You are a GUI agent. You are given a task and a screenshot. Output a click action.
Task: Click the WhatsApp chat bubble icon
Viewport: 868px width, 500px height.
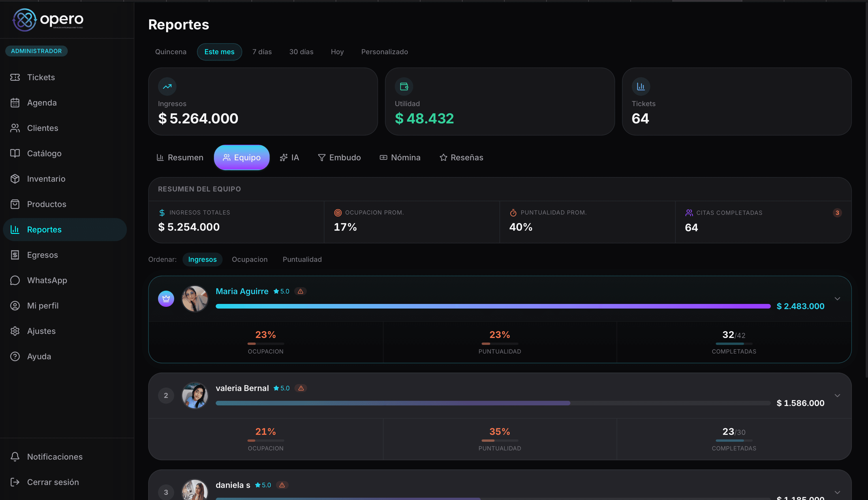15,280
